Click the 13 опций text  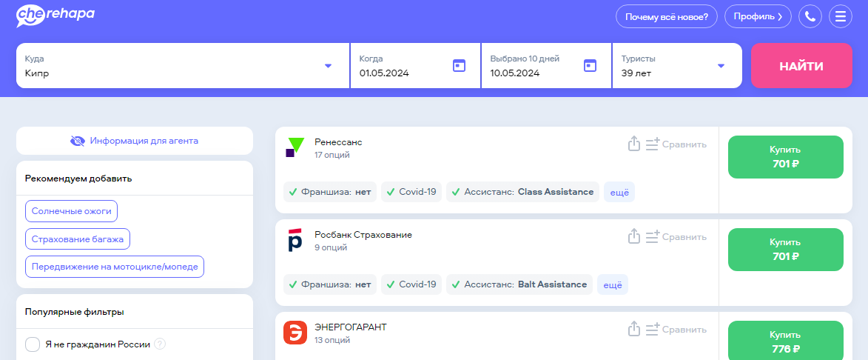coord(332,340)
